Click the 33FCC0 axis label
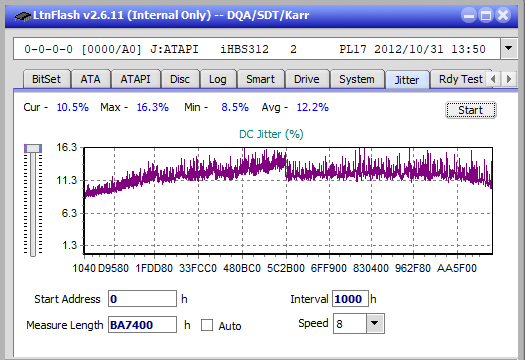This screenshot has height=360, width=525. (x=198, y=268)
